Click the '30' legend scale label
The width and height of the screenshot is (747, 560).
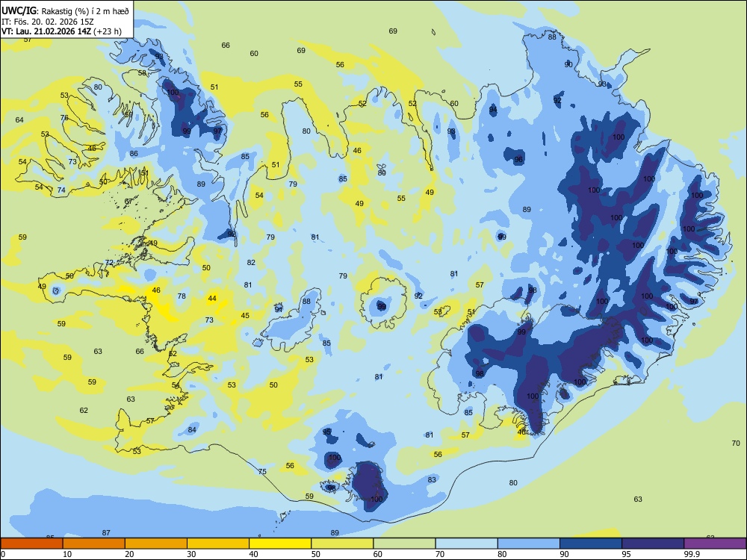click(191, 554)
